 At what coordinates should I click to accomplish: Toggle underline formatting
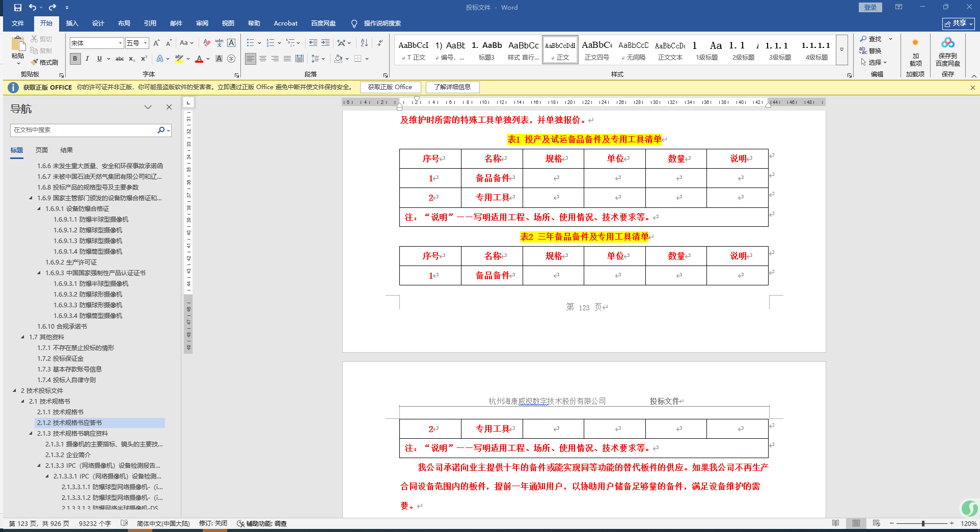pos(99,59)
